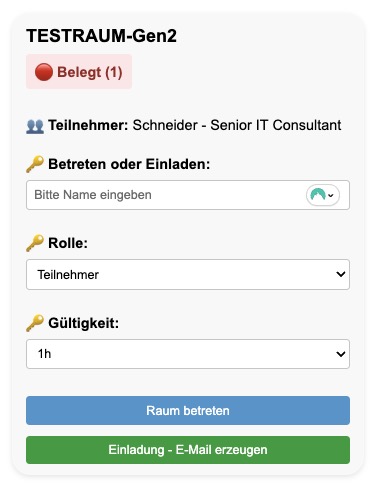The height and width of the screenshot is (494, 378).
Task: Click the Betreten oder Einladen: label
Action: tap(129, 164)
